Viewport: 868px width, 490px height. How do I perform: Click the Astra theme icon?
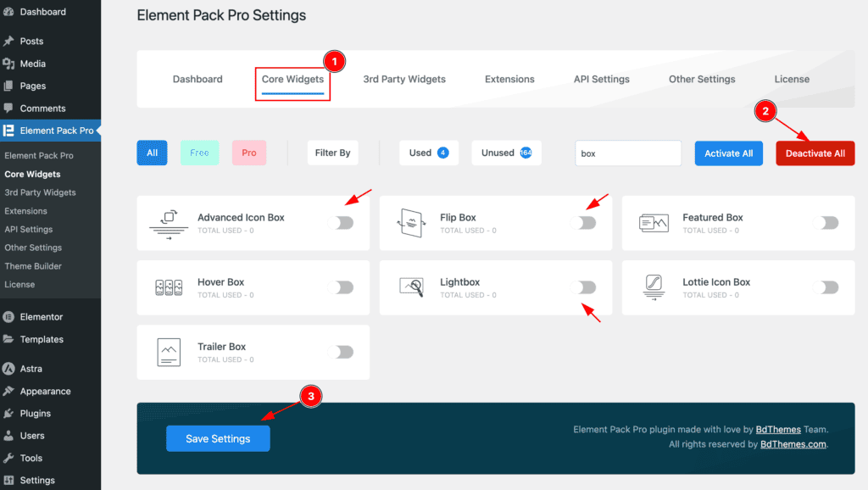pos(8,368)
